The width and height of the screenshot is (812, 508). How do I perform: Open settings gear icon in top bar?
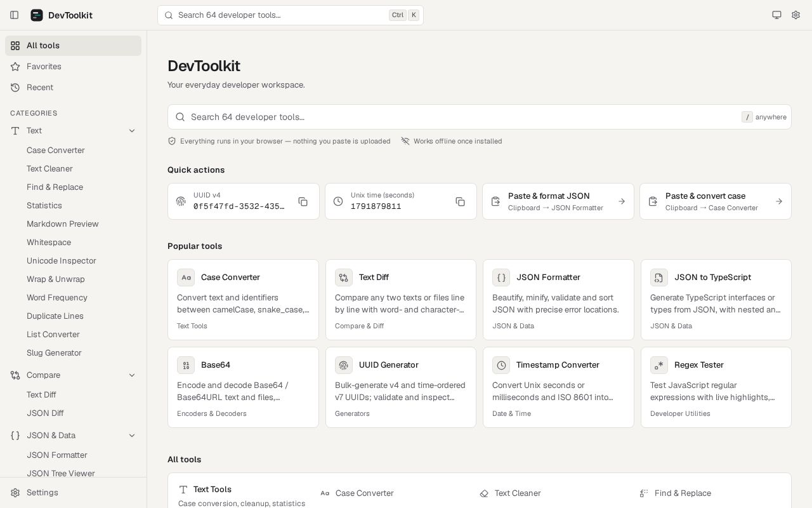796,15
